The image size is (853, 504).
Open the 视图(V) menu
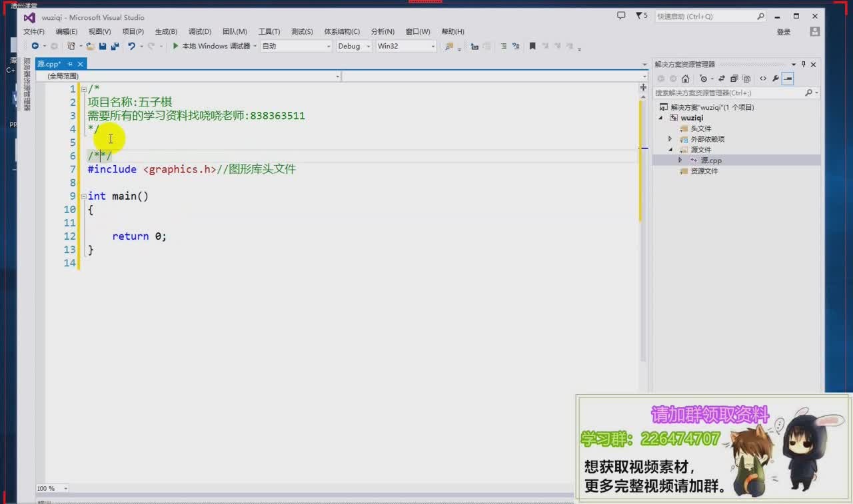click(x=100, y=31)
